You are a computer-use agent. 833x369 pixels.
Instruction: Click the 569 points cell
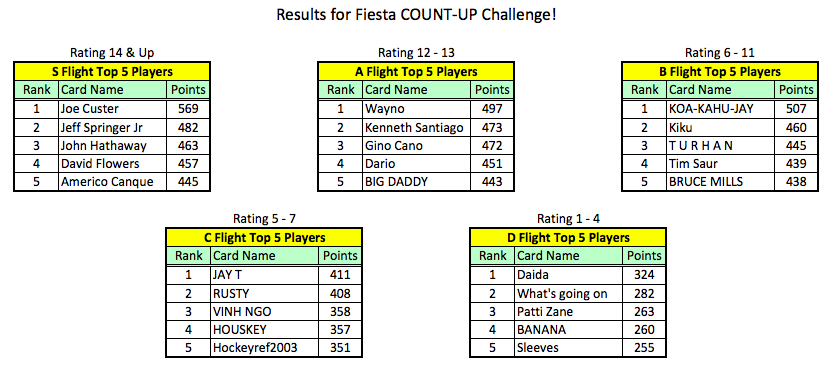pyautogui.click(x=188, y=109)
